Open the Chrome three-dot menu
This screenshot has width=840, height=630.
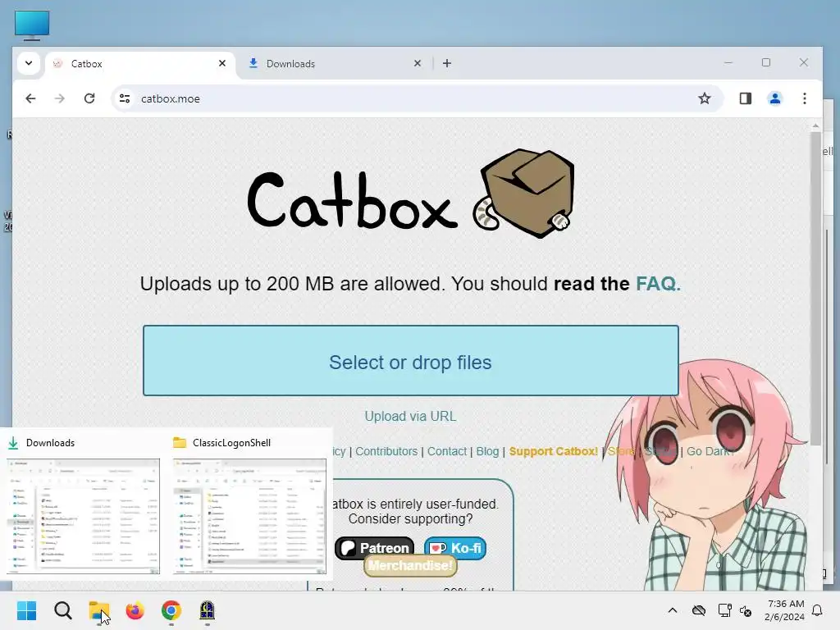click(x=804, y=98)
